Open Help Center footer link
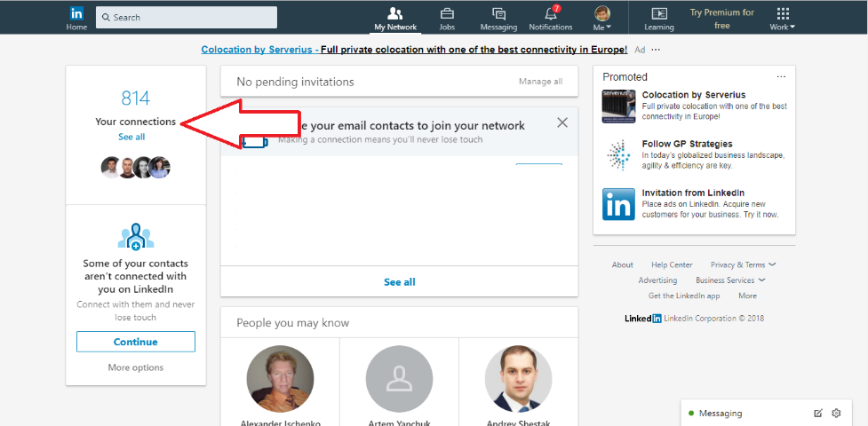 672,264
